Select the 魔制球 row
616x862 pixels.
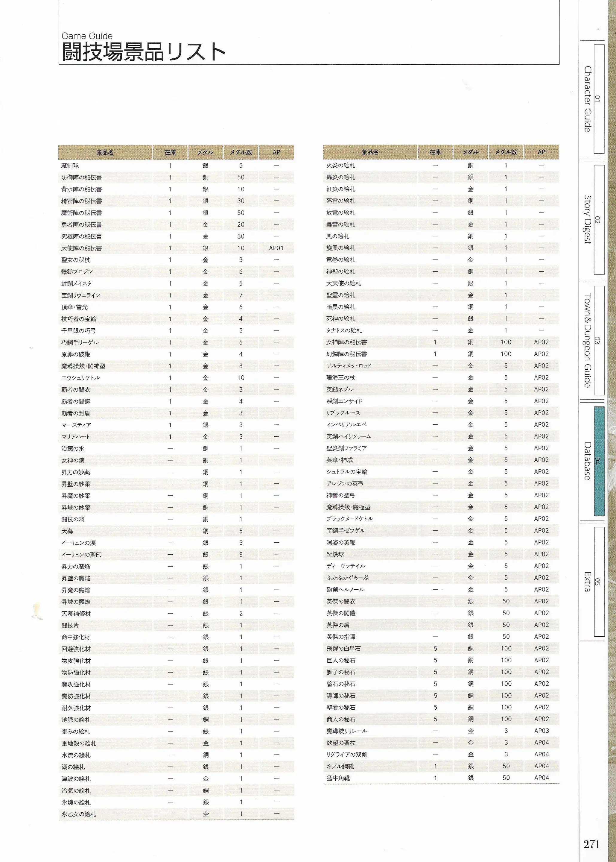[x=176, y=166]
